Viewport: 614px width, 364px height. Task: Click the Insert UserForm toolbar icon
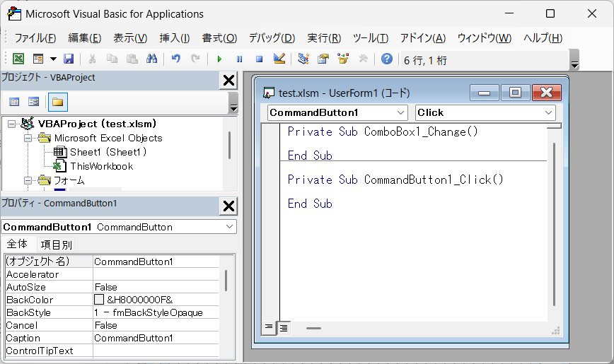[x=38, y=59]
